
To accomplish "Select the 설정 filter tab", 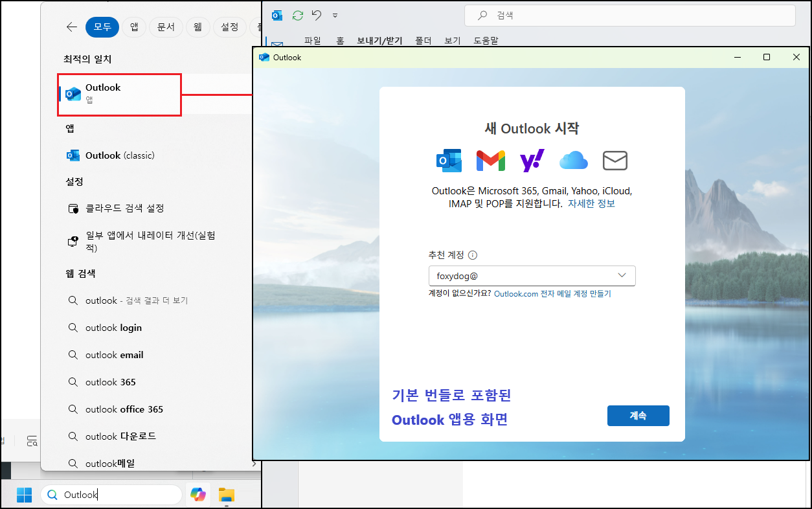I will 229,27.
